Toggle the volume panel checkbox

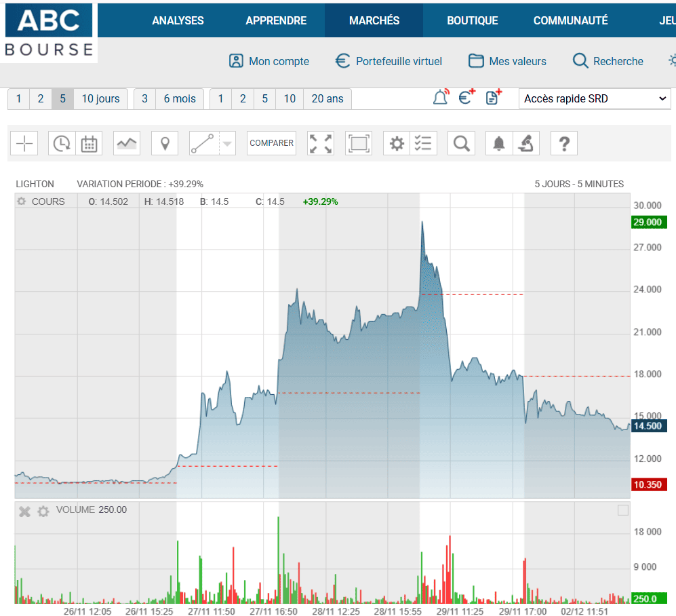tap(623, 510)
